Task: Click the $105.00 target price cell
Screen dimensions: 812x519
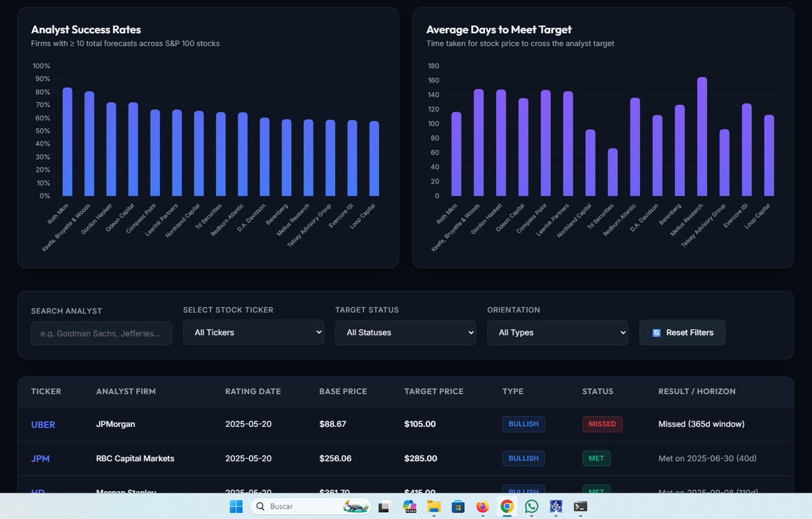Action: pos(420,424)
